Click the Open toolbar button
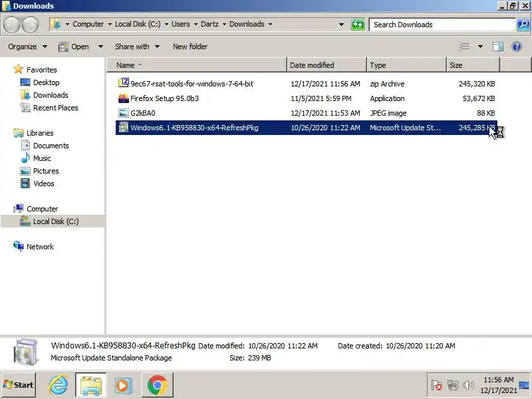Image resolution: width=532 pixels, height=399 pixels. 74,47
